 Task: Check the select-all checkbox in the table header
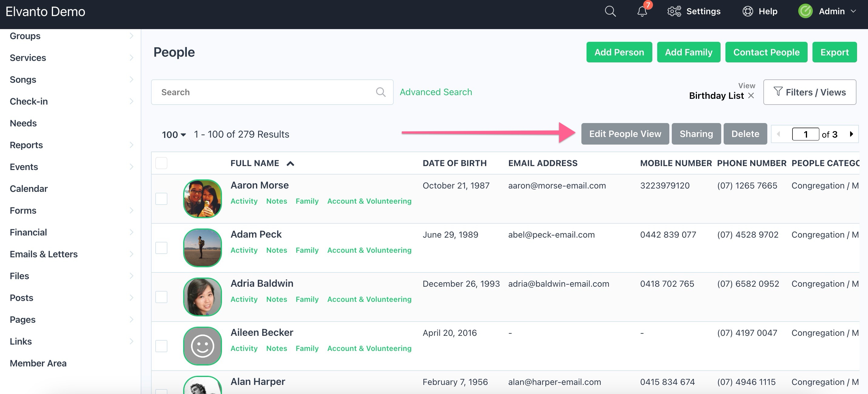coord(161,163)
